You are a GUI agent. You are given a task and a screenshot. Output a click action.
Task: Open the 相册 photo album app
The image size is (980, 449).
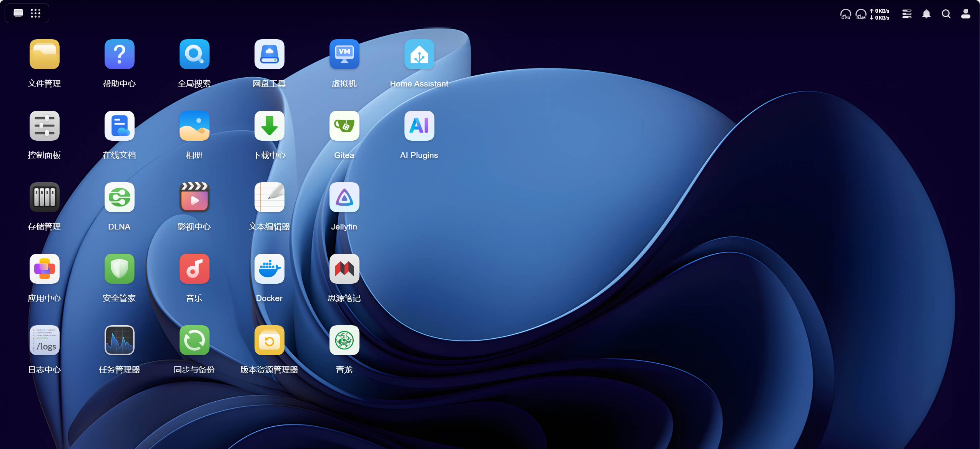point(194,126)
